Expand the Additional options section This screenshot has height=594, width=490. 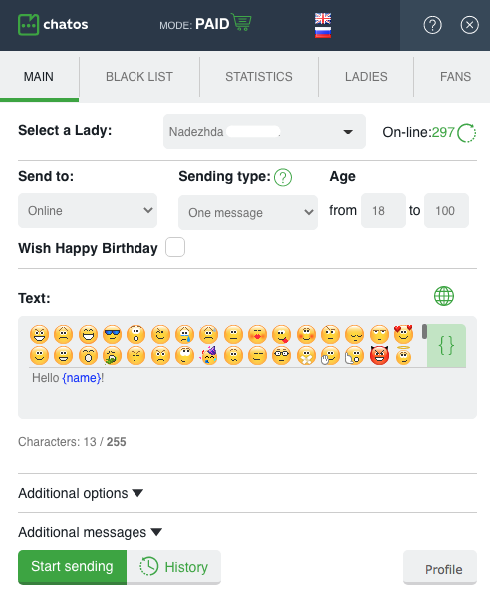pyautogui.click(x=80, y=493)
